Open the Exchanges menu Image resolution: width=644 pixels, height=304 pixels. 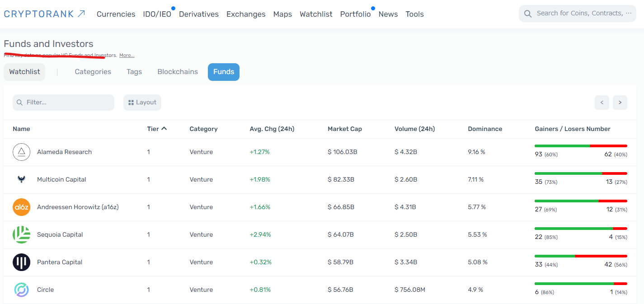[x=246, y=14]
